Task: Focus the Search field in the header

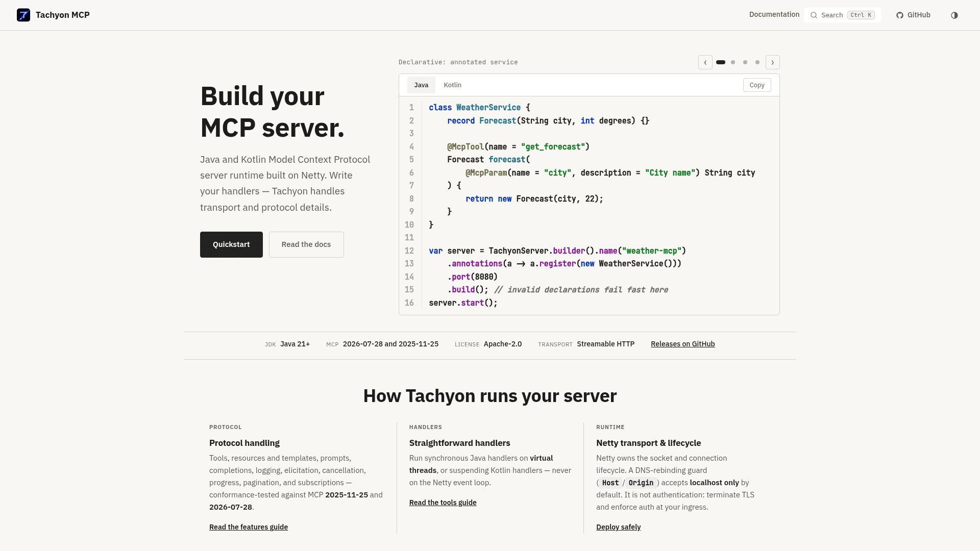Action: (842, 15)
